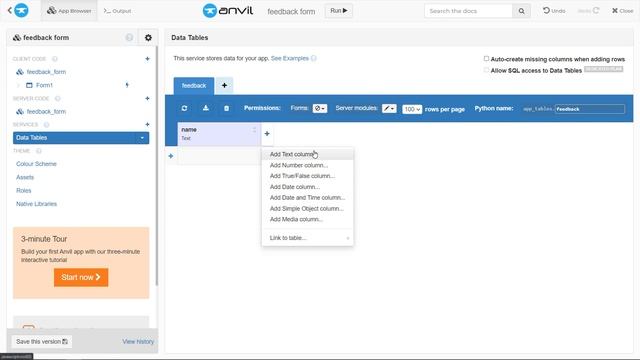The width and height of the screenshot is (640, 360).
Task: Click the Services help icon
Action: (47, 124)
